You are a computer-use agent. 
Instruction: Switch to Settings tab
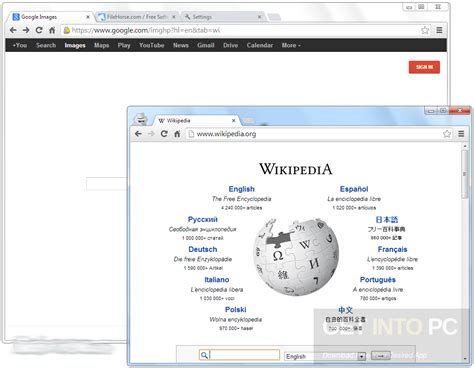(x=223, y=17)
